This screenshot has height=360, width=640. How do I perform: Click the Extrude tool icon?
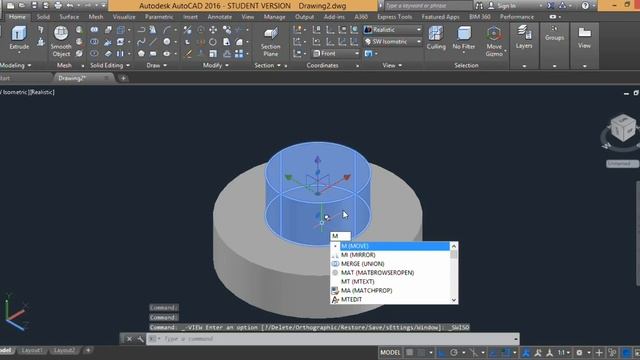[x=19, y=33]
